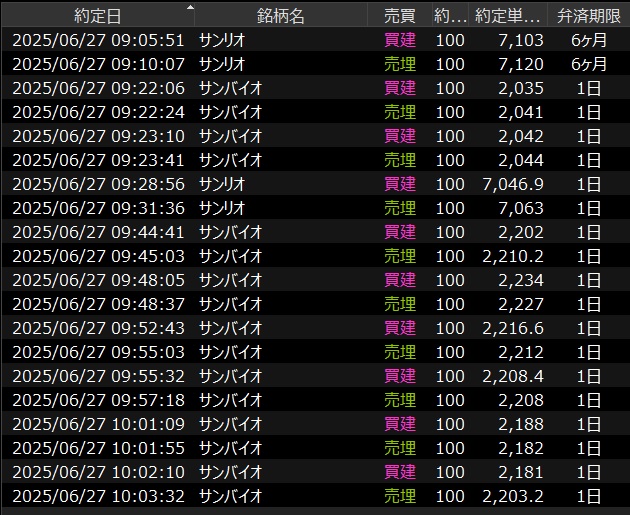This screenshot has width=630, height=515.
Task: Select the 09:48:37 timestamp cell
Action: coord(98,304)
